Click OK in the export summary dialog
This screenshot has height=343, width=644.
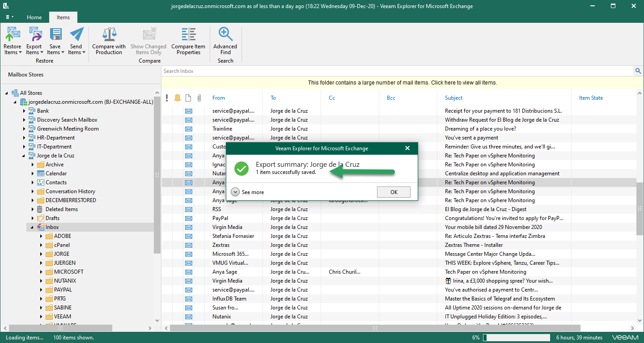(x=394, y=192)
